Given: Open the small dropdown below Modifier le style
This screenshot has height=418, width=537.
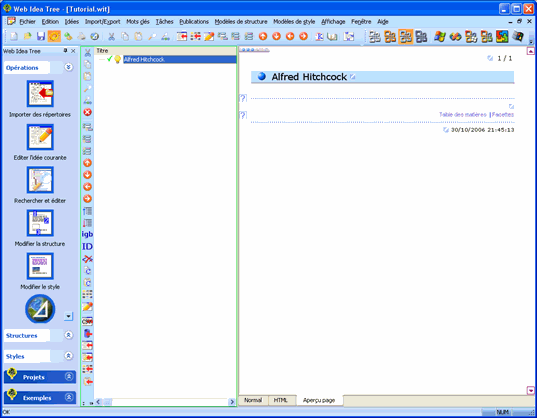Looking at the screenshot, I should tap(68, 316).
